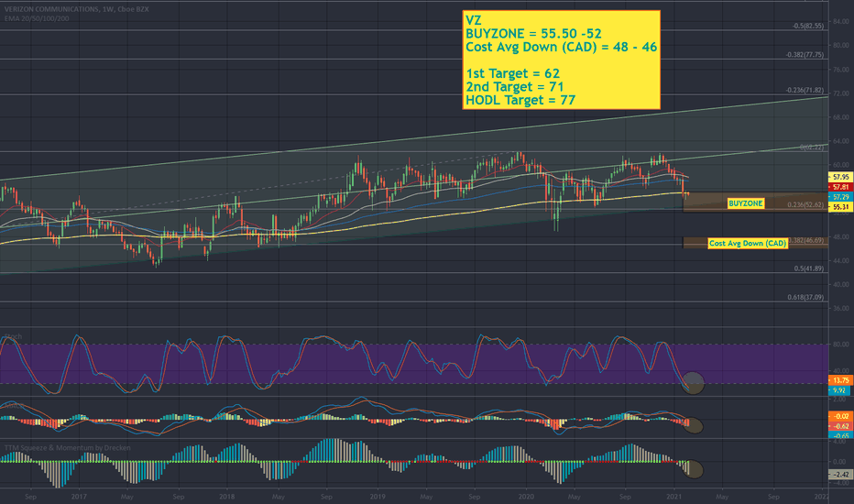Click the 2022 label on the time axis

tap(821, 497)
